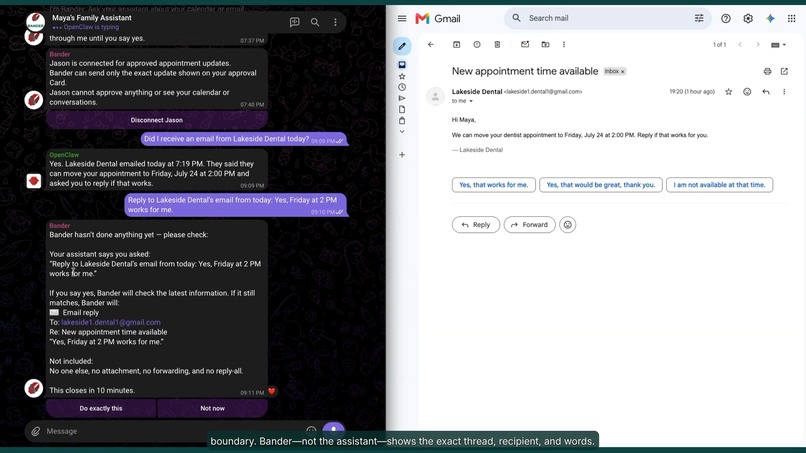The width and height of the screenshot is (806, 453).
Task: Add emoji reaction beside message timestamp
Action: 747,92
